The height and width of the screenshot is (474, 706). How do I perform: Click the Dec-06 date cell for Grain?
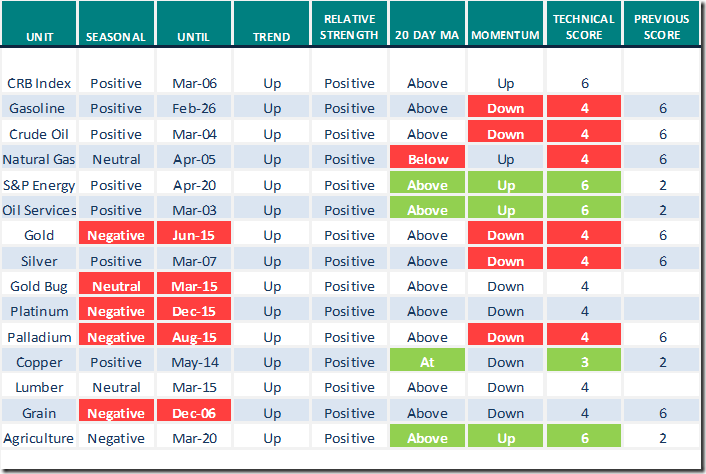coord(194,413)
